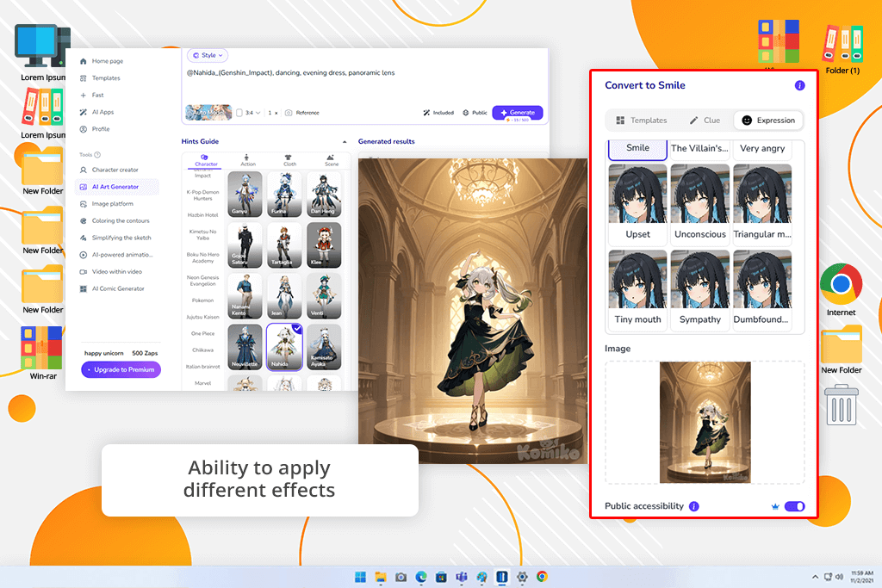Open the Internet Chrome desktop icon
The width and height of the screenshot is (882, 588).
(x=841, y=289)
